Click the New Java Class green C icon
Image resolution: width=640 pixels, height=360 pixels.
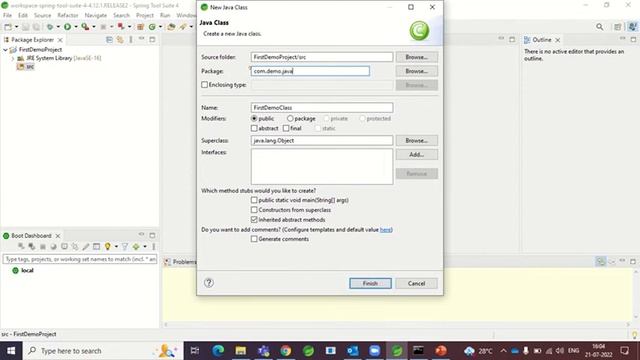(x=152, y=27)
